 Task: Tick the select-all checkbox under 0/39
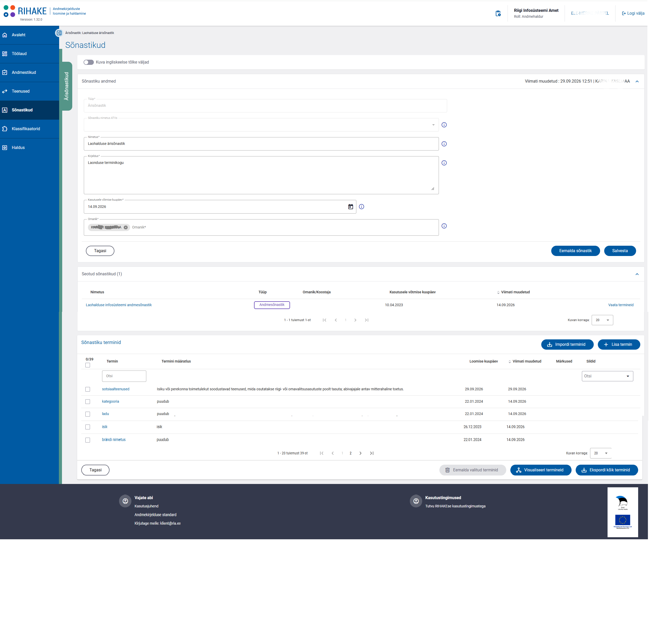pyautogui.click(x=88, y=365)
